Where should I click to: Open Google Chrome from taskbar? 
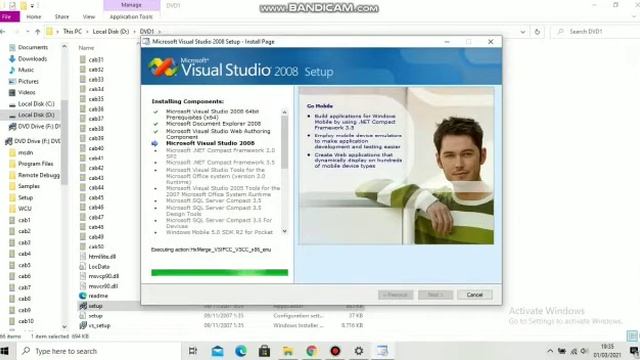pos(311,351)
